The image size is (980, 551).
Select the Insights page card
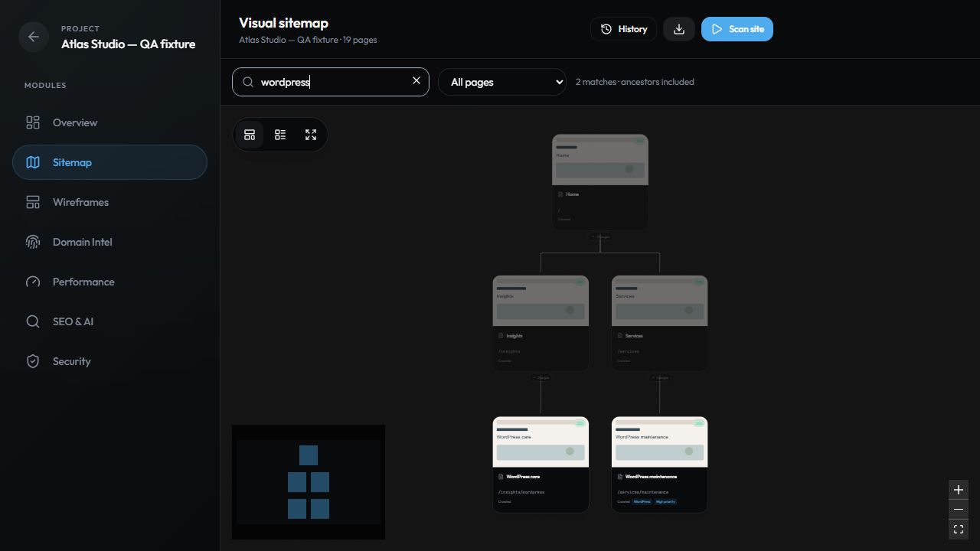[x=541, y=324]
